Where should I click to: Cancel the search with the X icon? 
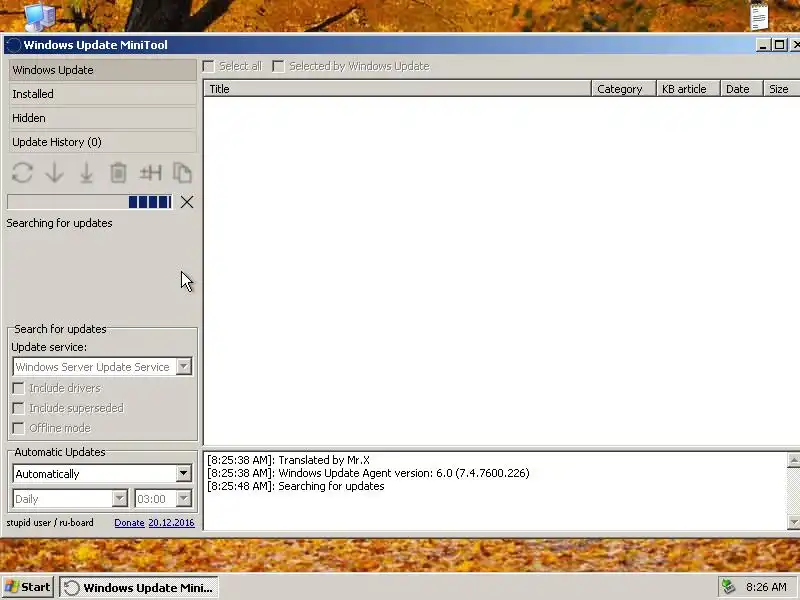pos(187,202)
